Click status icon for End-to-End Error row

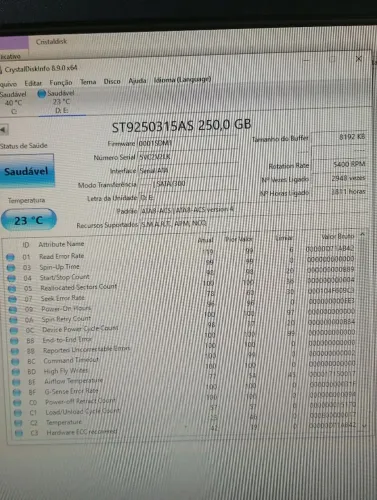(x=14, y=341)
